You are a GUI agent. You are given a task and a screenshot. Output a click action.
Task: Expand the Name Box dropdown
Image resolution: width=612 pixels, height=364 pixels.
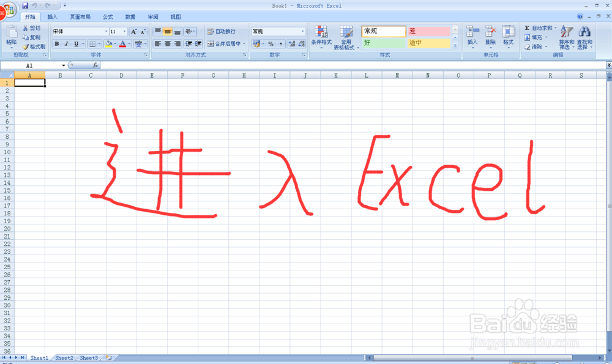[x=63, y=65]
